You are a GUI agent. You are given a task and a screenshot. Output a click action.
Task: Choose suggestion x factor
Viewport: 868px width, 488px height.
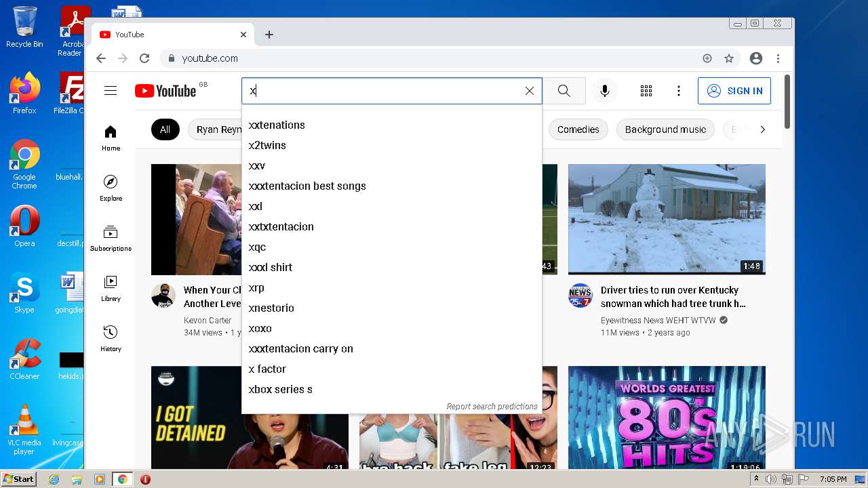tap(392, 369)
